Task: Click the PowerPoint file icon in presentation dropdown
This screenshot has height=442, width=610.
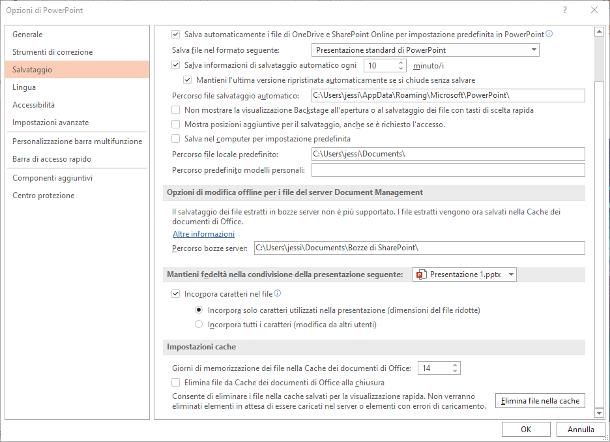Action: point(421,274)
